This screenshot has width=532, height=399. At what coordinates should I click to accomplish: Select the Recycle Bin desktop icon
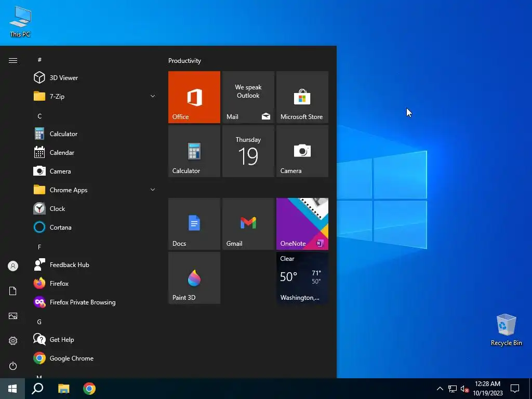(506, 330)
